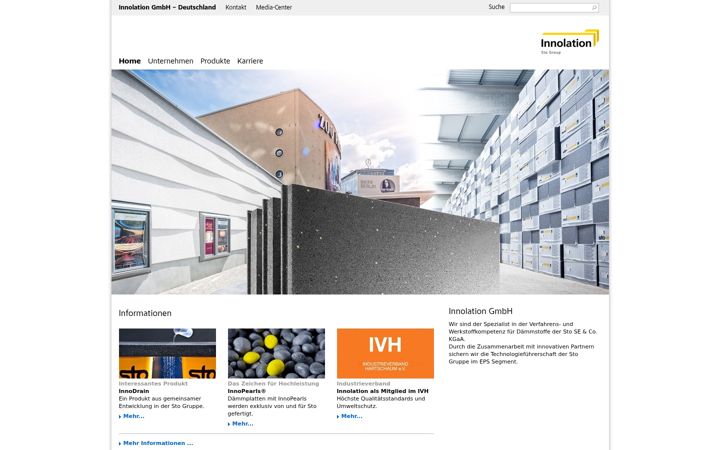Screen dimensions: 720x450
Task: Open the orange IVH thumbnail
Action: tap(385, 353)
